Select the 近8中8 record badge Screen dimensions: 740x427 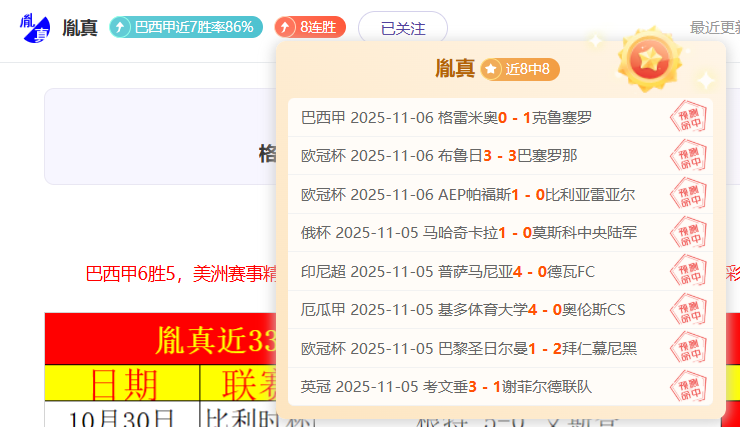point(519,69)
